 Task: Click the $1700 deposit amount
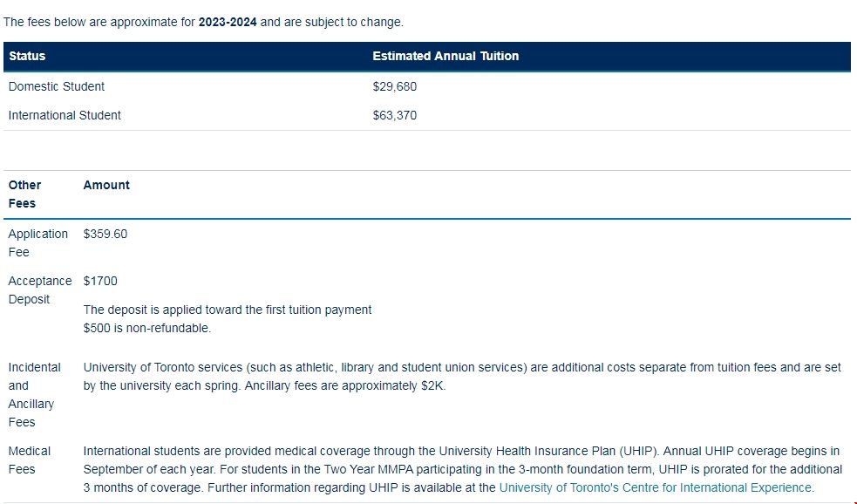[100, 281]
